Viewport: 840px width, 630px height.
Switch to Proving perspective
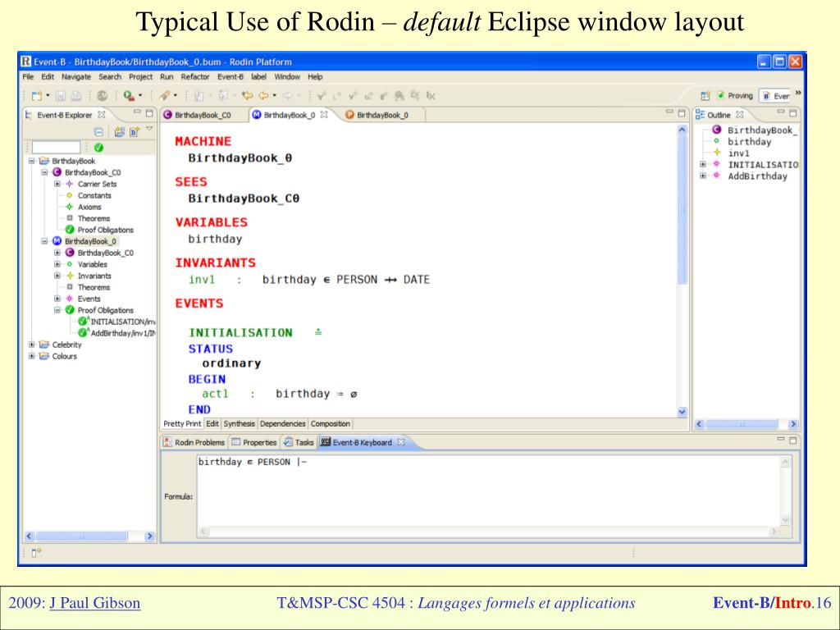pos(735,96)
